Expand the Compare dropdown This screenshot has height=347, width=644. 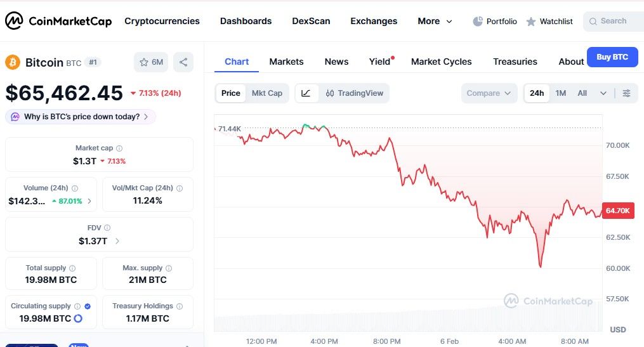point(489,93)
